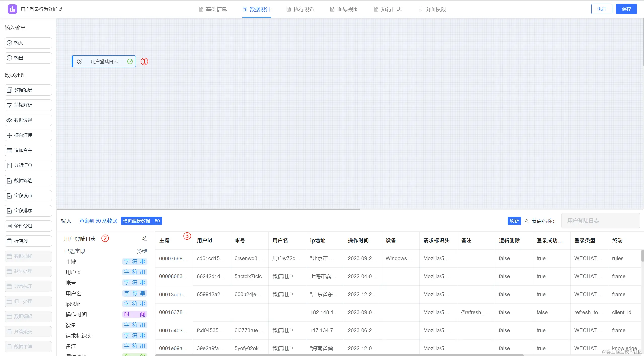Click the pencil icon before 节点名称 label
Viewport: 644px width, 356px height.
pyautogui.click(x=527, y=221)
